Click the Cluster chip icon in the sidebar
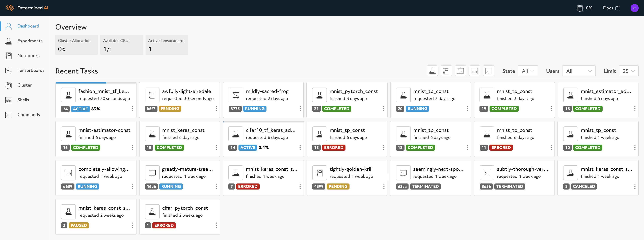The image size is (644, 240). tap(9, 85)
